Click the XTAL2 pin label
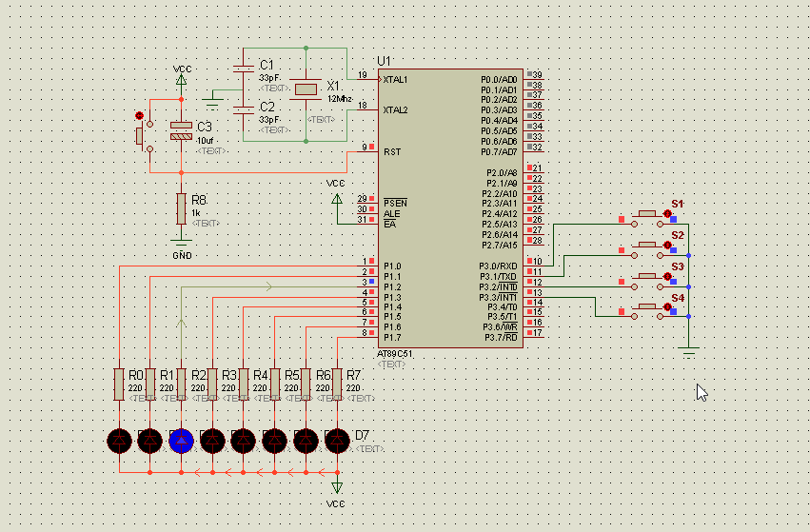The image size is (810, 532). click(x=395, y=110)
